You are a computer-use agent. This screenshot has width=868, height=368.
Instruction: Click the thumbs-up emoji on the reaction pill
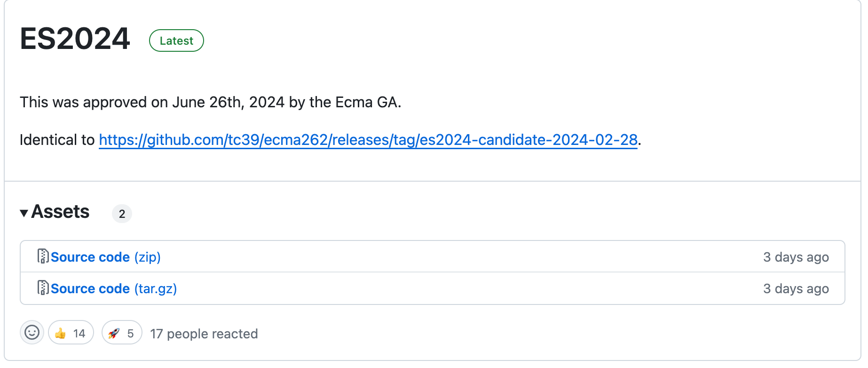[60, 333]
